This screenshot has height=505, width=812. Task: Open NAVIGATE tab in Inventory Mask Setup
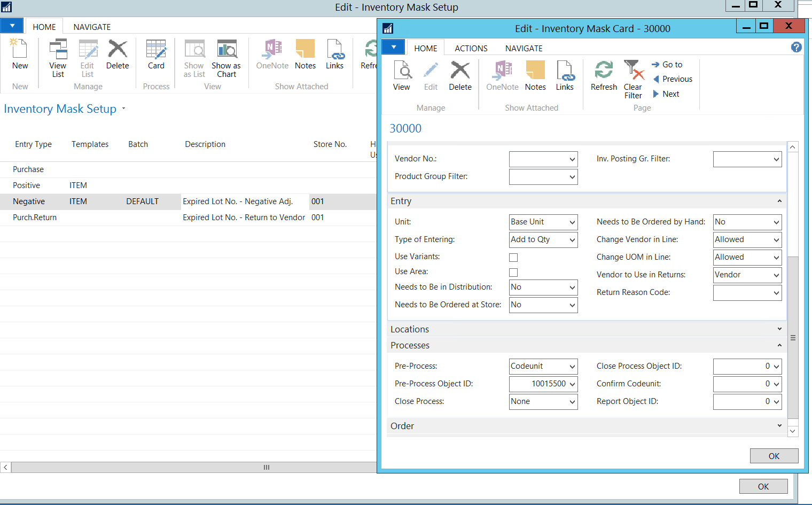point(92,27)
